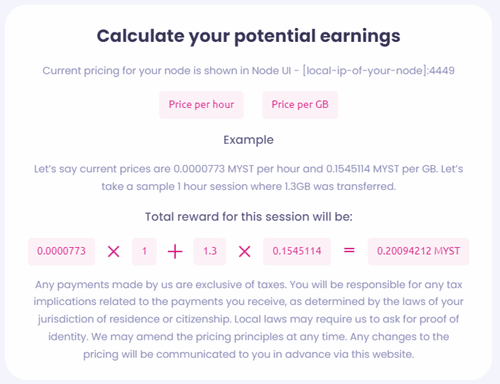Click the Current pricing for your node sentence
Viewport: 500px width, 384px height.
pos(248,71)
